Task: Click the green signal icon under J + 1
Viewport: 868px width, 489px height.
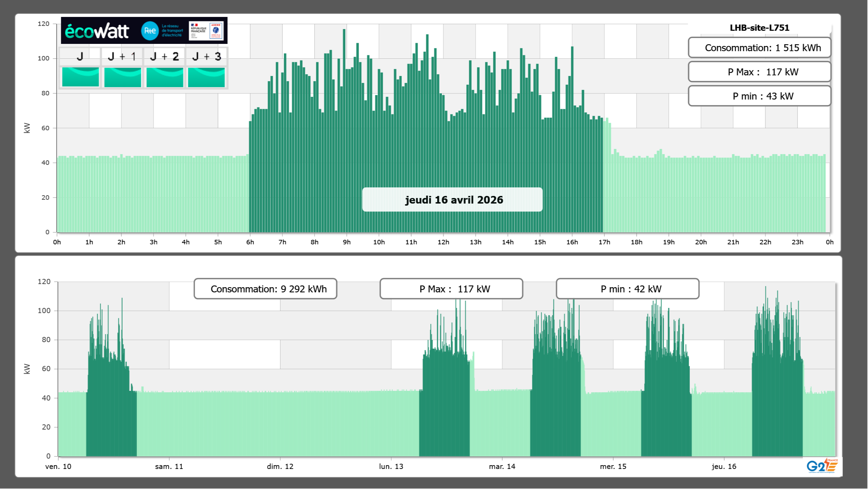Action: [122, 77]
